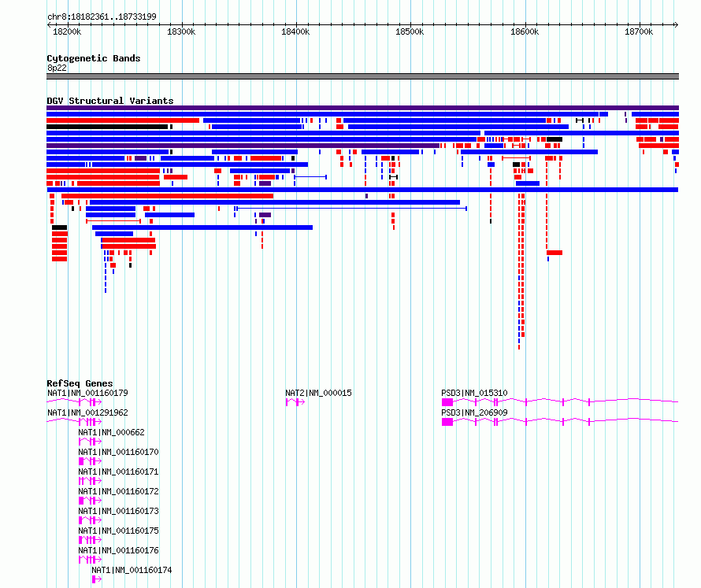Screen dimensions: 701x588
Task: Select the NAT2|NM_000015 transcript label
Action: click(318, 393)
